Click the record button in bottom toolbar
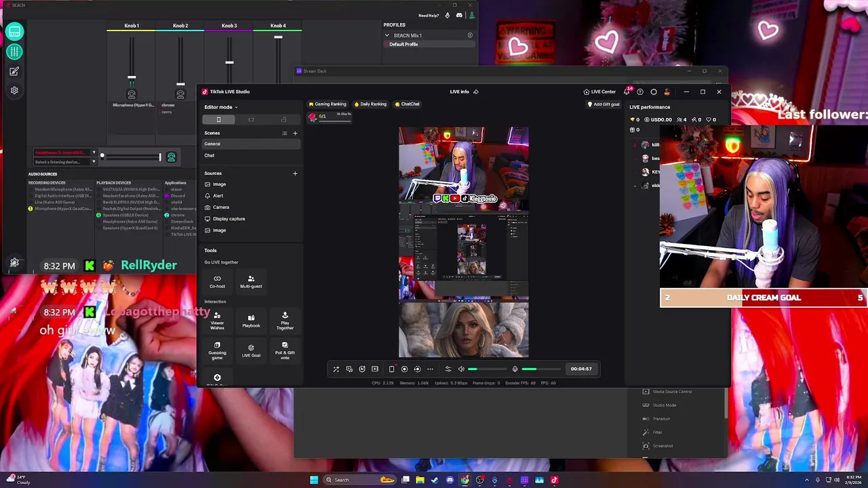 pyautogui.click(x=404, y=369)
